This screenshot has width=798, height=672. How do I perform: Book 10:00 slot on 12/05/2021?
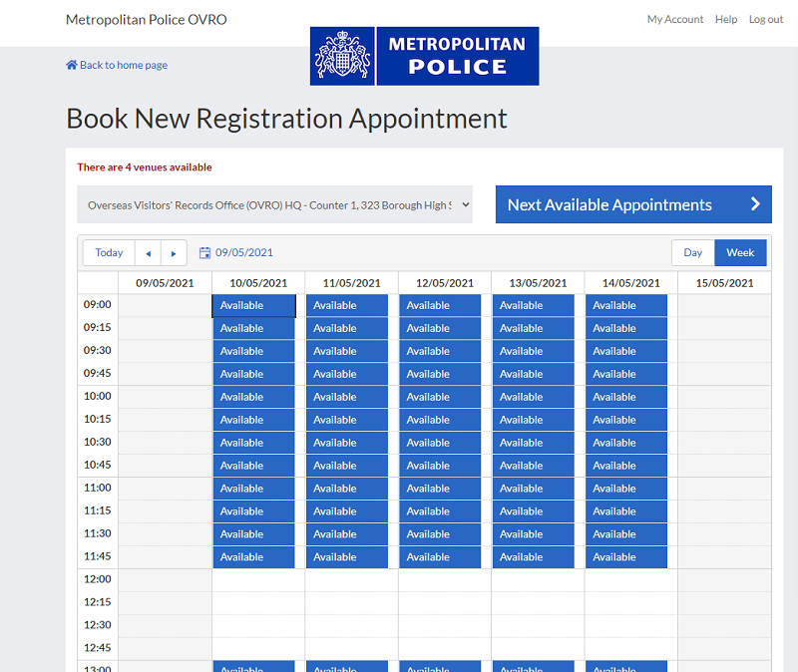pos(440,397)
